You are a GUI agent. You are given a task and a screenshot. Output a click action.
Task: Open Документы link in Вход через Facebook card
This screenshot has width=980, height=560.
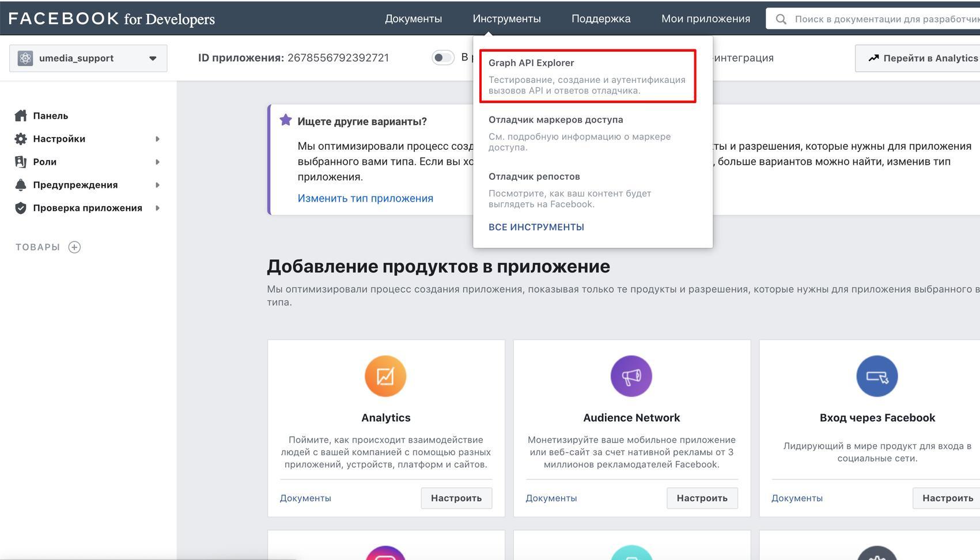pyautogui.click(x=797, y=498)
